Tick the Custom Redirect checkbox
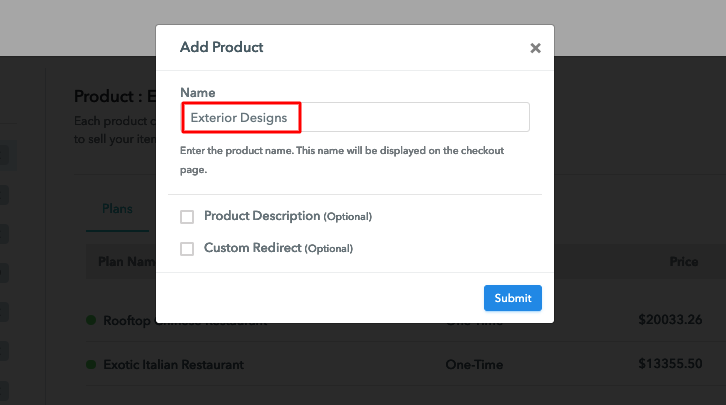This screenshot has width=726, height=405. tap(187, 249)
